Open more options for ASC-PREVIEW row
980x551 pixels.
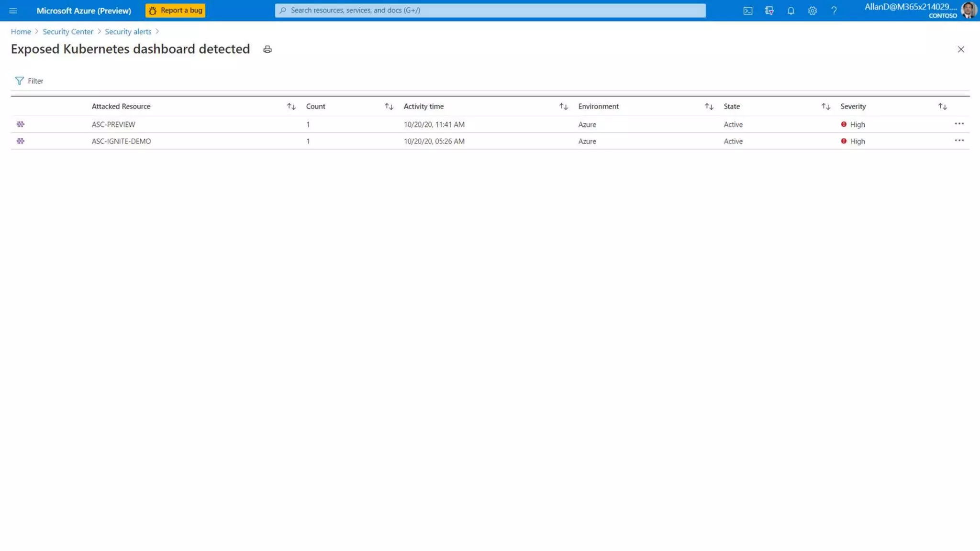tap(959, 124)
